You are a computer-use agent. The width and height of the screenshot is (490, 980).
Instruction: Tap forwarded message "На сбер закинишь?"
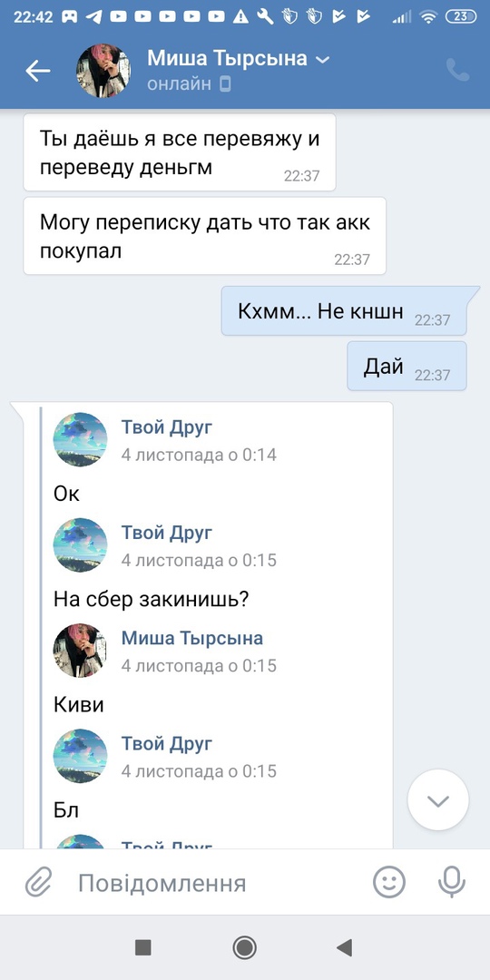(152, 600)
